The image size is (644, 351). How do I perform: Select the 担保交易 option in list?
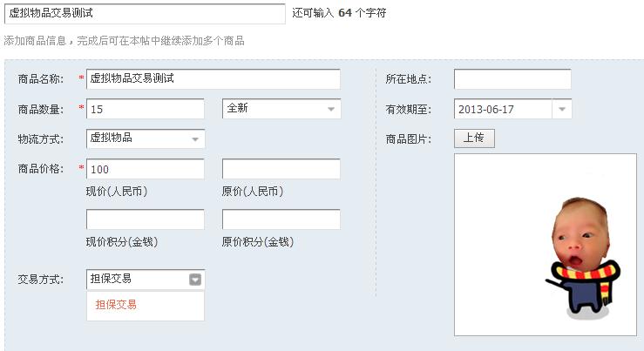coord(117,305)
